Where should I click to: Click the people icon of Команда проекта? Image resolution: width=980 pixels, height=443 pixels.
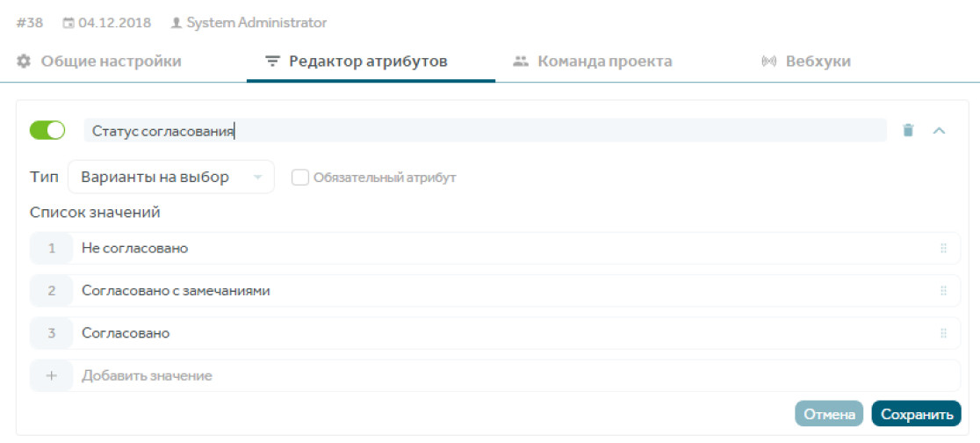[521, 62]
